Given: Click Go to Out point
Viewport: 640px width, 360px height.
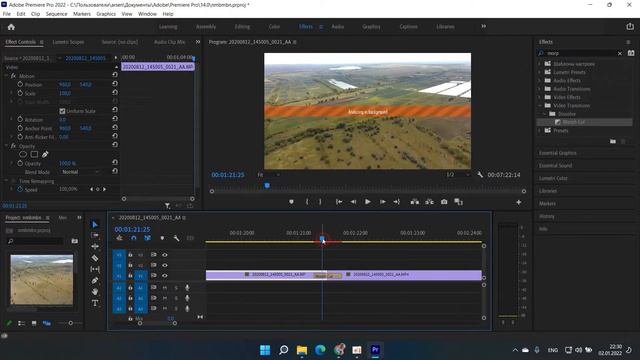Looking at the screenshot, I should pos(396,202).
